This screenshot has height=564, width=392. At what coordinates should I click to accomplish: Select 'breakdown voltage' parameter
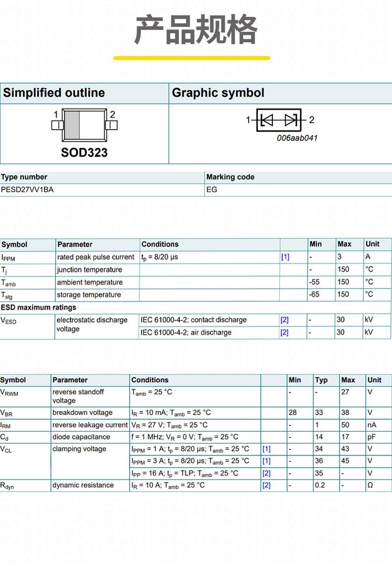click(x=82, y=413)
